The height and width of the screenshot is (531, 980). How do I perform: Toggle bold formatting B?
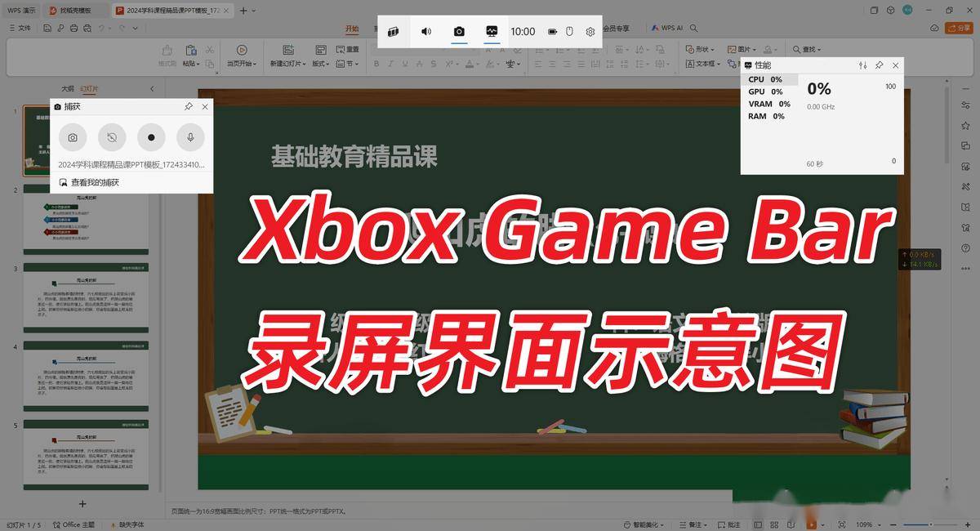(376, 64)
